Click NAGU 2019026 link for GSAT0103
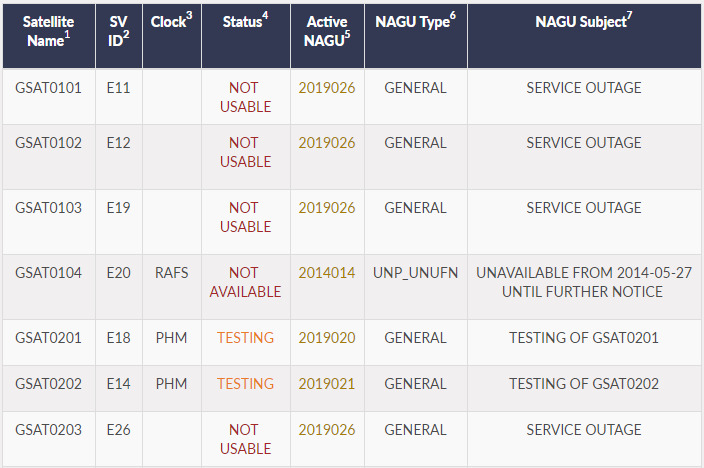 pos(326,208)
